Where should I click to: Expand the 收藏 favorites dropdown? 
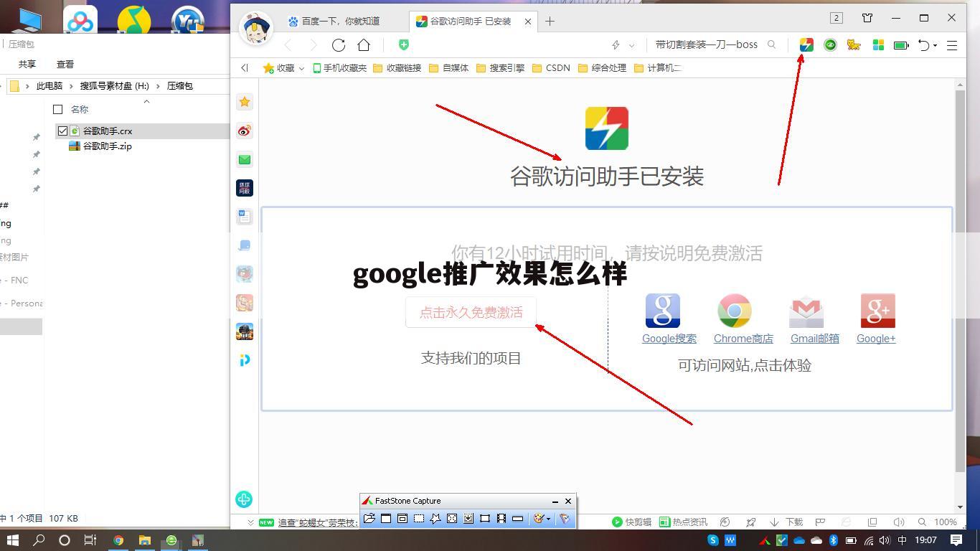pos(301,67)
